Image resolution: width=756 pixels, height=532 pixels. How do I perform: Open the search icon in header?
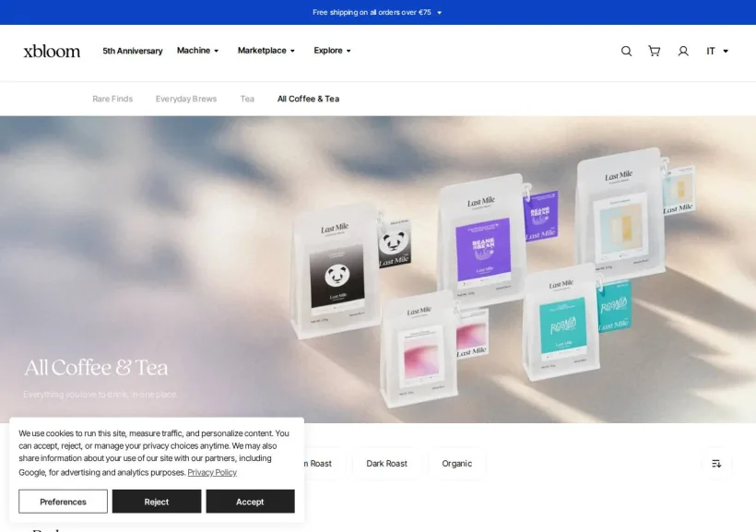(626, 51)
